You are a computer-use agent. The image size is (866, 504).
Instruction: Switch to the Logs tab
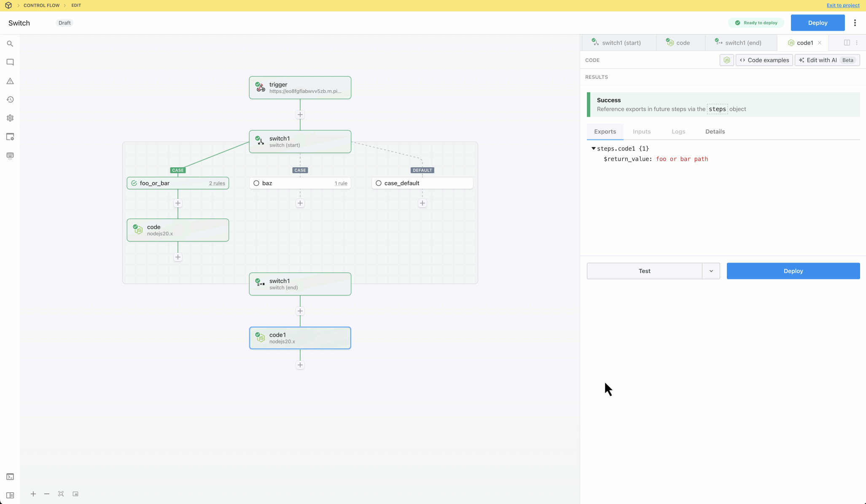[x=678, y=131]
